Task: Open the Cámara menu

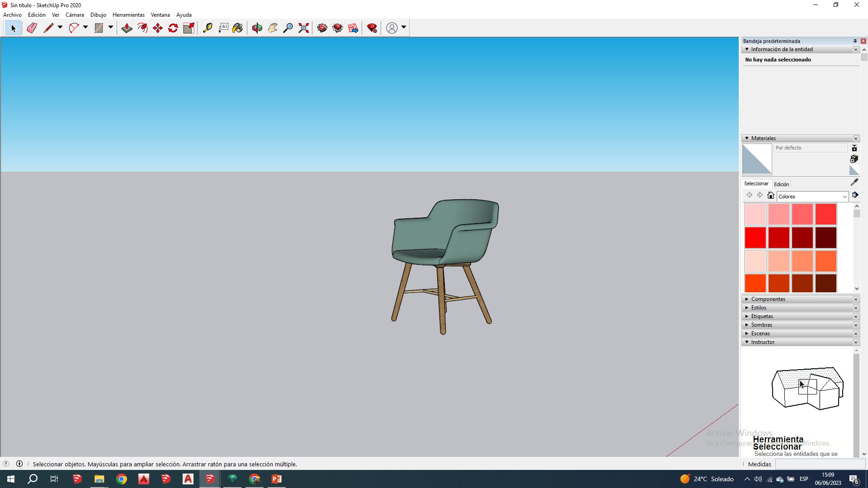Action: 75,15
